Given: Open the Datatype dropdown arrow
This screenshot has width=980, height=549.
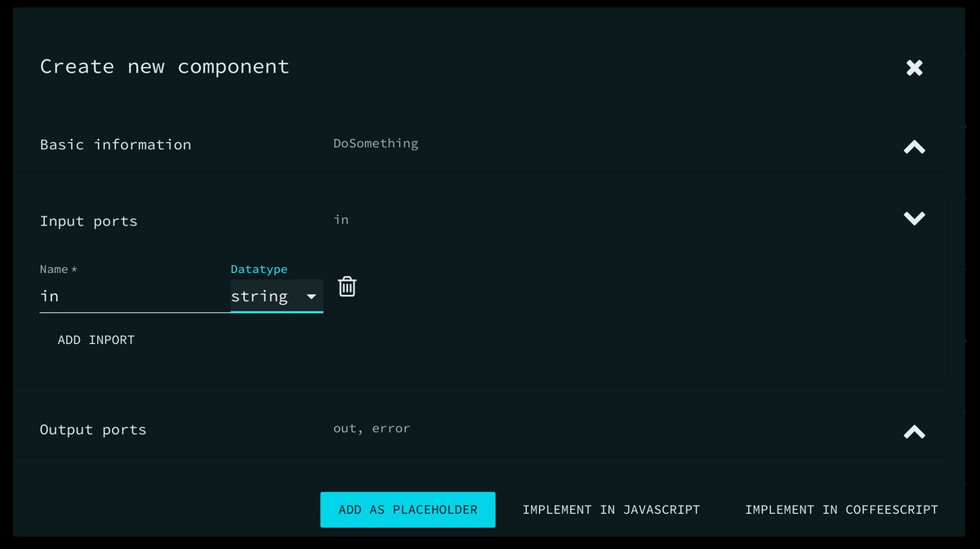Looking at the screenshot, I should coord(312,297).
